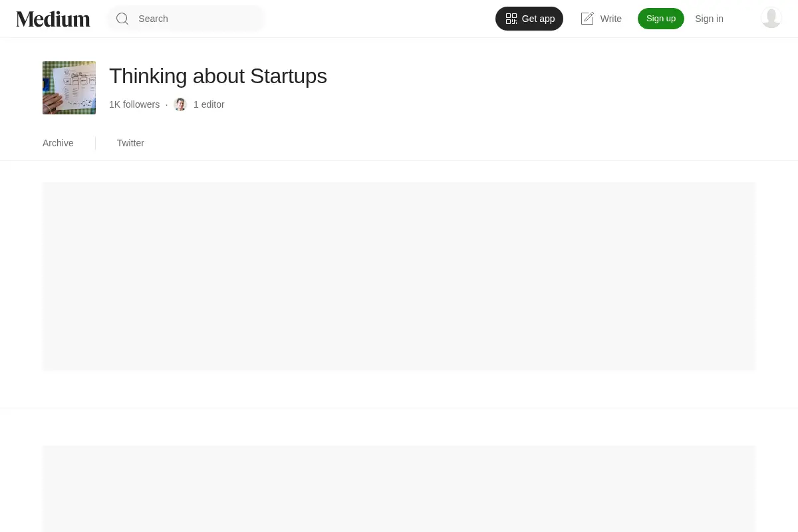Click the Write label text
Screen dimensions: 798x532
[611, 19]
